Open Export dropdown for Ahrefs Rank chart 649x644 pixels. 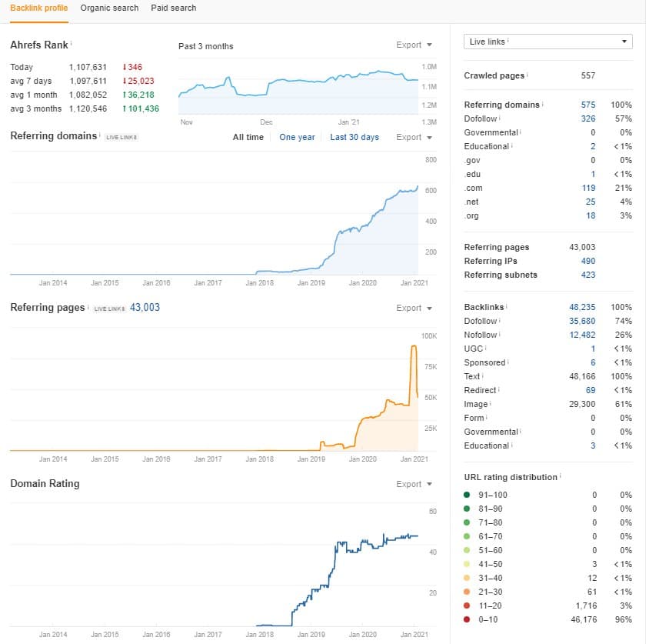tap(414, 45)
